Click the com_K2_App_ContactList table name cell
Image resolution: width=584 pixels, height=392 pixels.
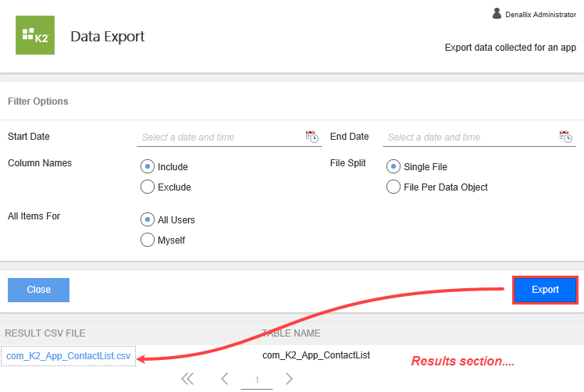[x=316, y=355]
